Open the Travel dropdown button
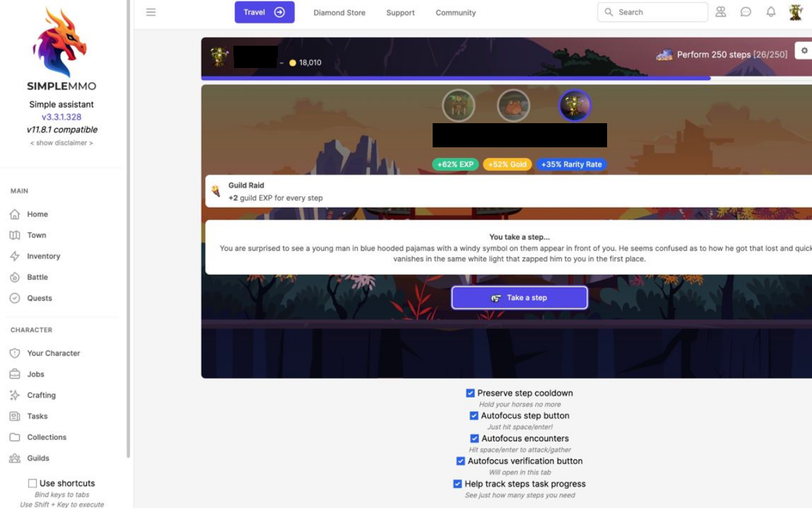 pos(265,12)
